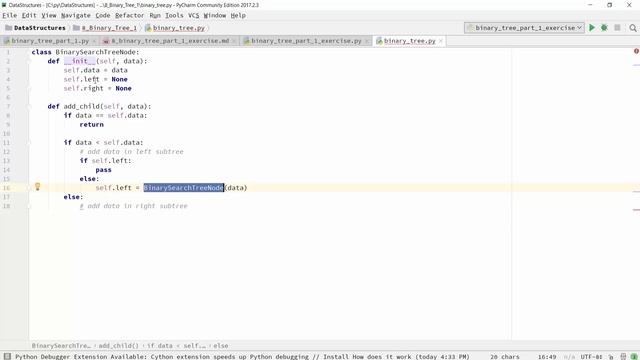
Task: Click the red error indicator above scrollbar
Action: (636, 51)
